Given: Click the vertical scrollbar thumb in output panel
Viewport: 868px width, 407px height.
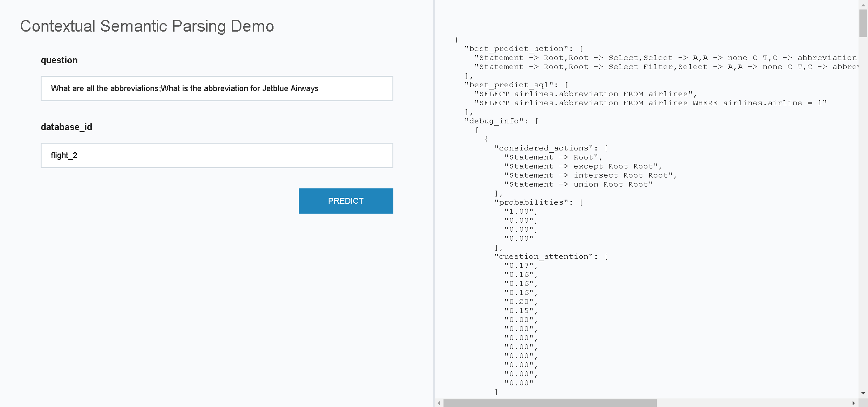Looking at the screenshot, I should pos(863,23).
